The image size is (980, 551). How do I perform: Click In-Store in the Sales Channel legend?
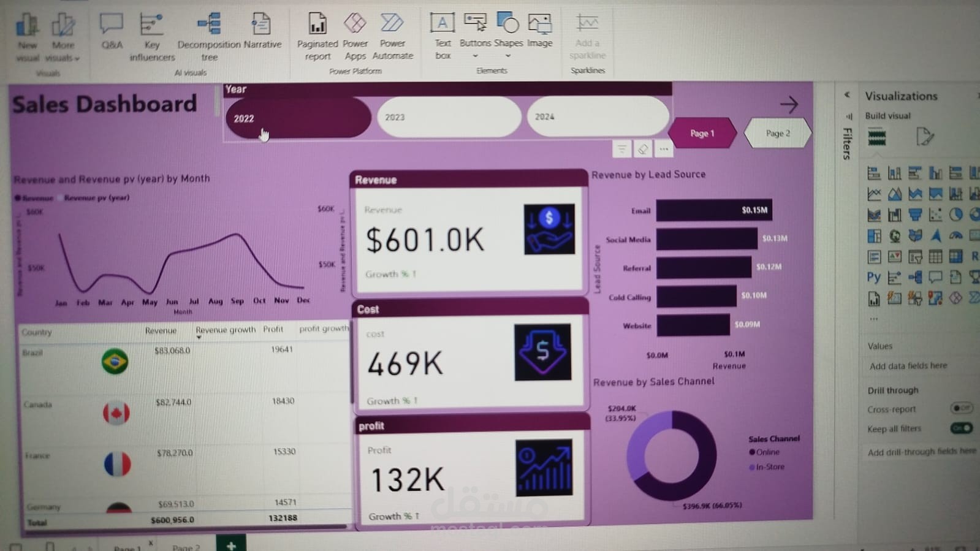click(767, 467)
